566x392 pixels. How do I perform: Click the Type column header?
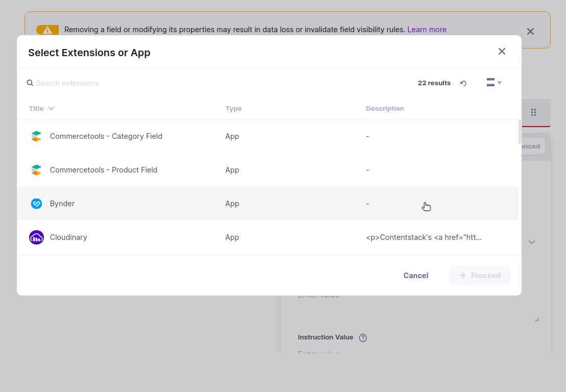233,109
